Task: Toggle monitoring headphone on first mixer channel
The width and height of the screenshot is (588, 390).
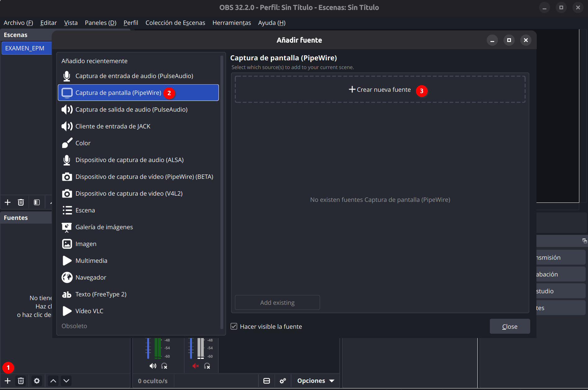Action: click(x=164, y=366)
